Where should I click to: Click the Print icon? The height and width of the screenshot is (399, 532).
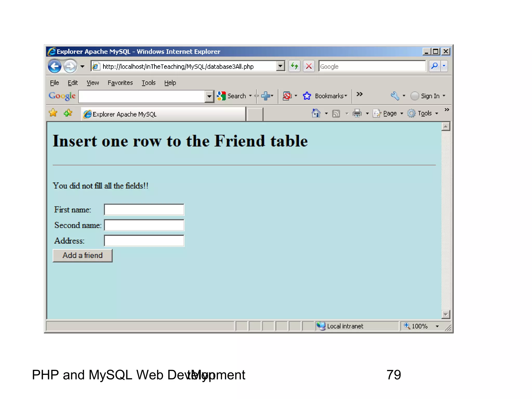point(357,113)
